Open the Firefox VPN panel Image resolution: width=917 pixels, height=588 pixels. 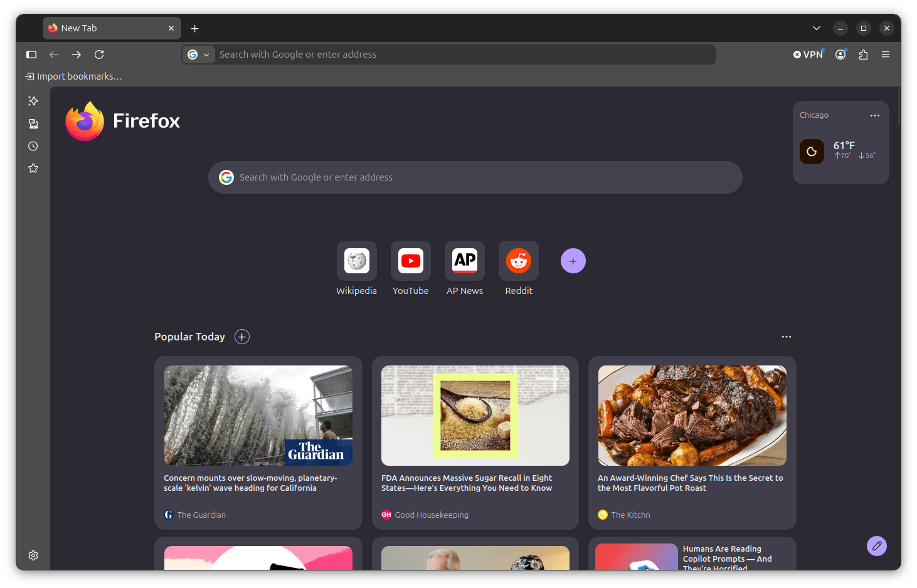click(808, 55)
